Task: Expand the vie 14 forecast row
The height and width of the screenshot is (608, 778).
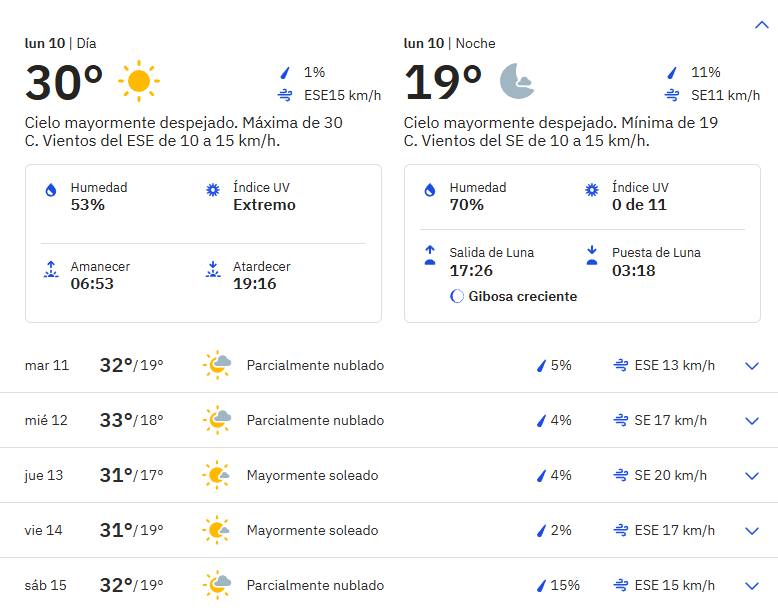Action: coord(752,531)
